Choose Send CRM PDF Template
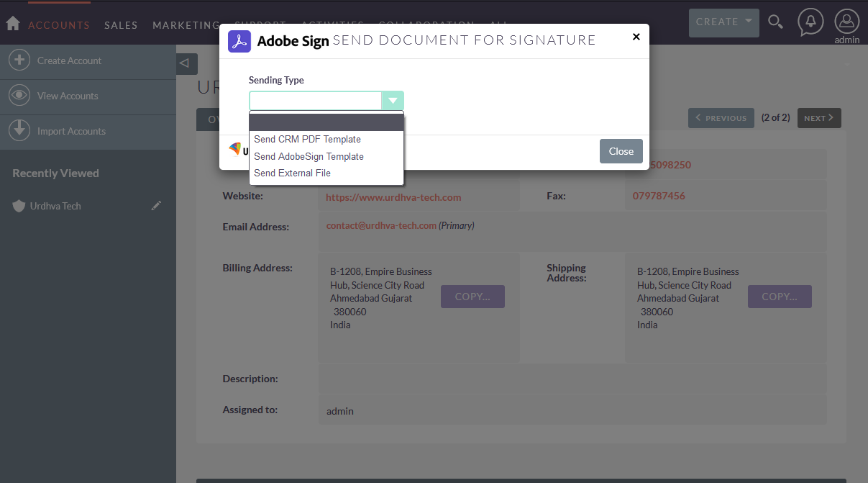 (326, 139)
